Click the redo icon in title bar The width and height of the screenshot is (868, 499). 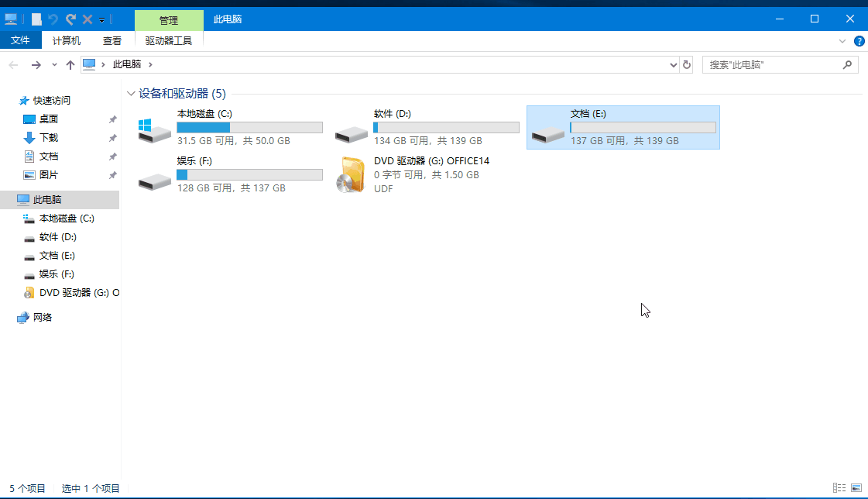(x=71, y=19)
